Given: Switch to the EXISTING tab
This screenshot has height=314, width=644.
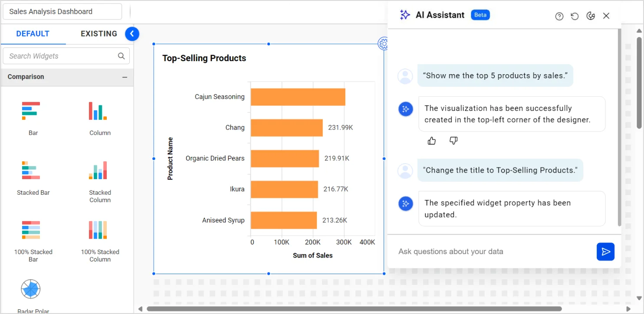Looking at the screenshot, I should click(99, 34).
